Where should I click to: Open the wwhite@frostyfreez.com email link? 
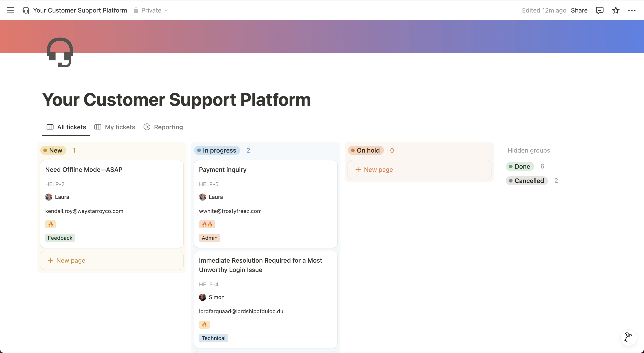pos(230,211)
